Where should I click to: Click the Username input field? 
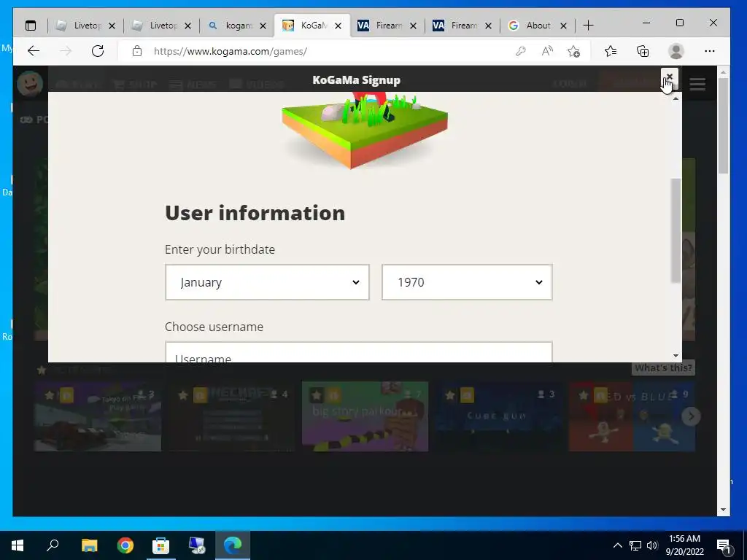(359, 352)
